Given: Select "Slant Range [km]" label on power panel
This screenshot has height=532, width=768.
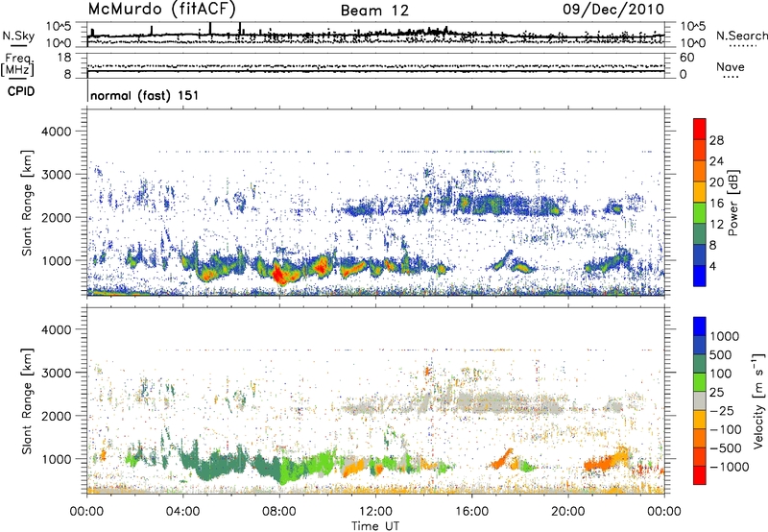Looking at the screenshot, I should pos(27,203).
